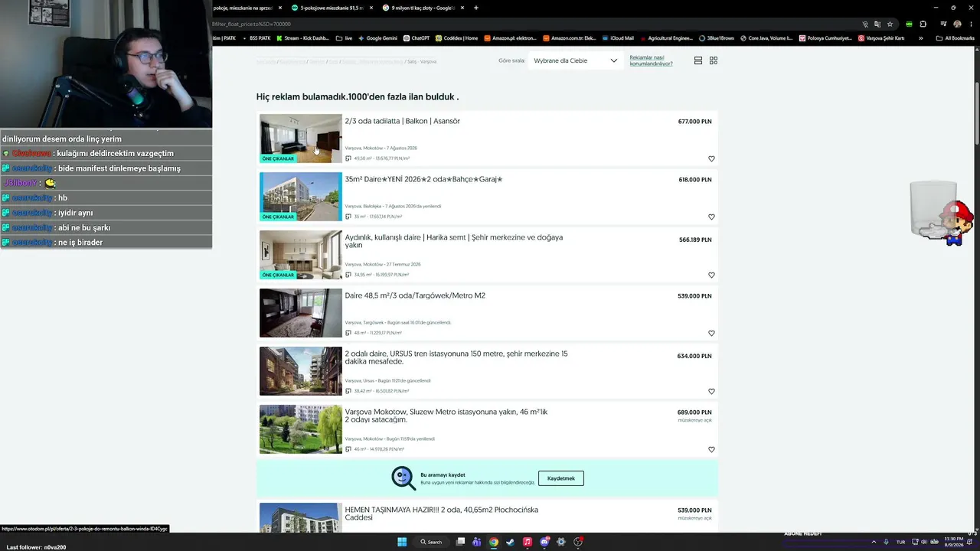980x551 pixels.
Task: Open the '35m² Daire★YENİ 2026' listing title
Action: coord(423,179)
